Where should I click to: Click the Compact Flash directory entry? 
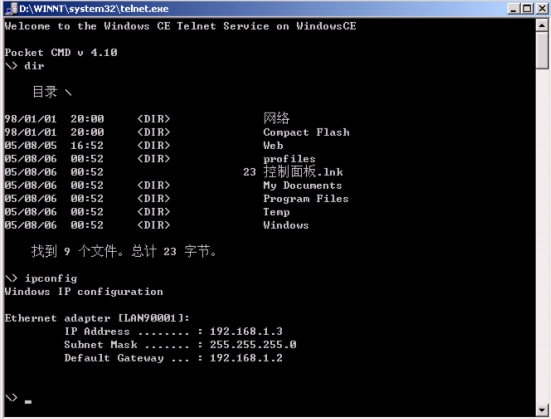306,132
